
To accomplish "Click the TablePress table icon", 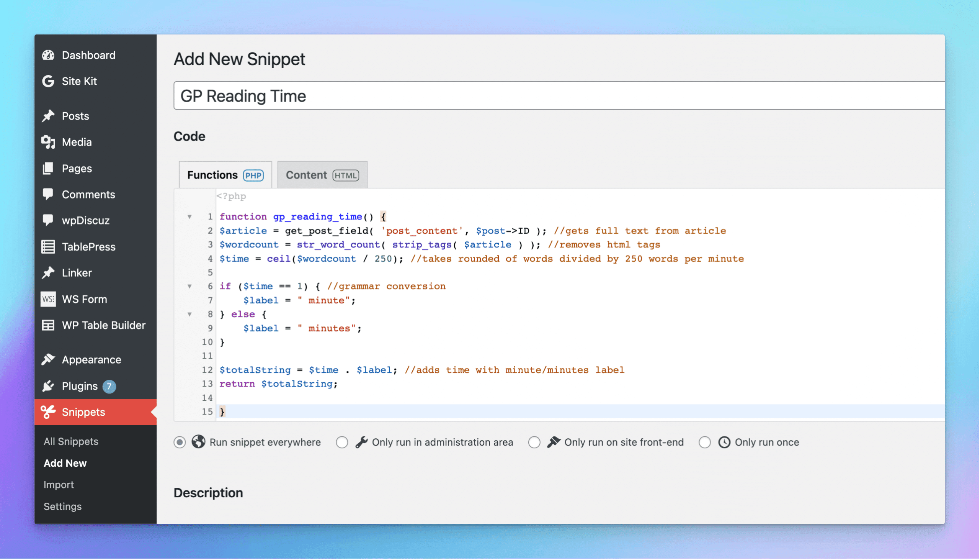I will 48,247.
